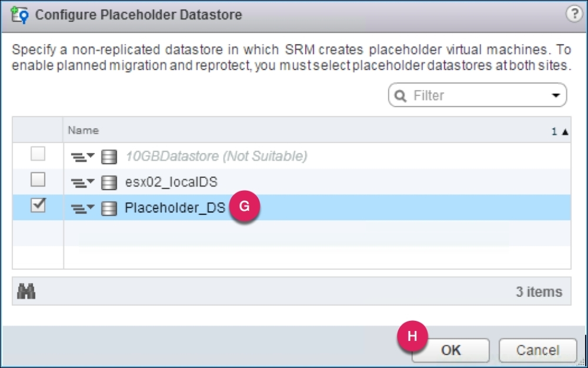
Task: Uncheck the Placeholder_DS checkbox
Action: [38, 206]
